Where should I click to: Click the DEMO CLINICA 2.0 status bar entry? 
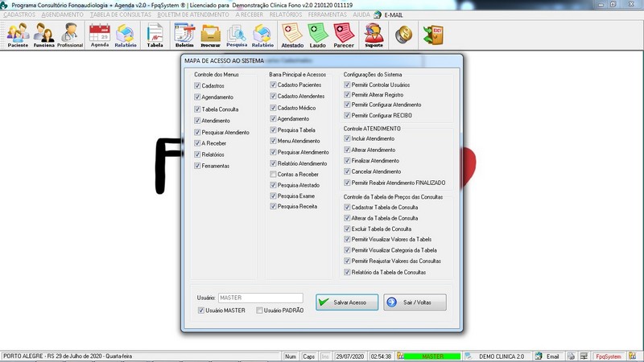pos(502,356)
